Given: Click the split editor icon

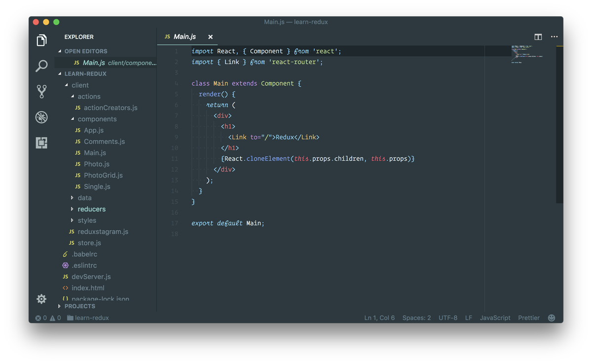Looking at the screenshot, I should pyautogui.click(x=538, y=36).
